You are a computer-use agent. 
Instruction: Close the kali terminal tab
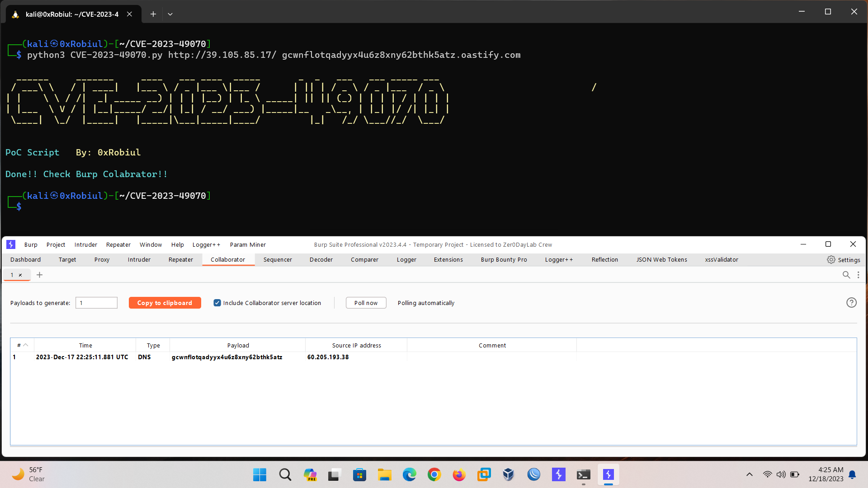click(x=129, y=14)
